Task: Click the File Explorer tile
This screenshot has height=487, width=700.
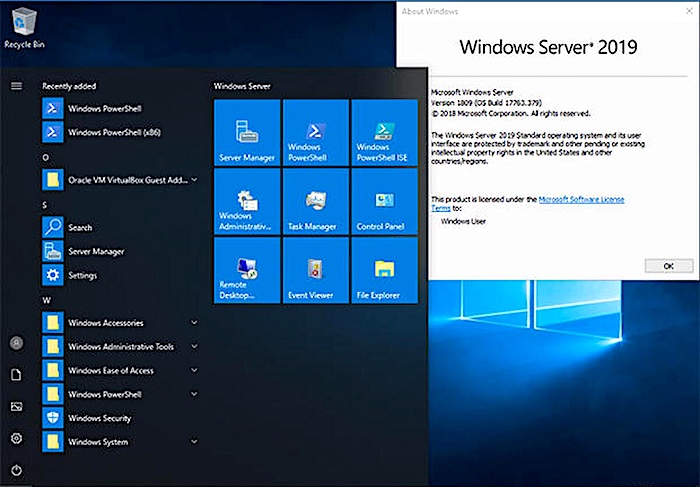Action: [x=385, y=270]
